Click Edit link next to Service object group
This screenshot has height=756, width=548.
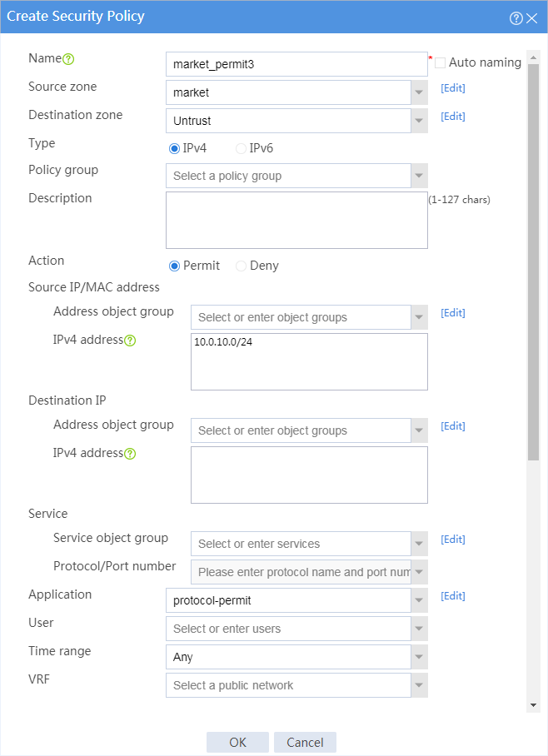click(452, 540)
